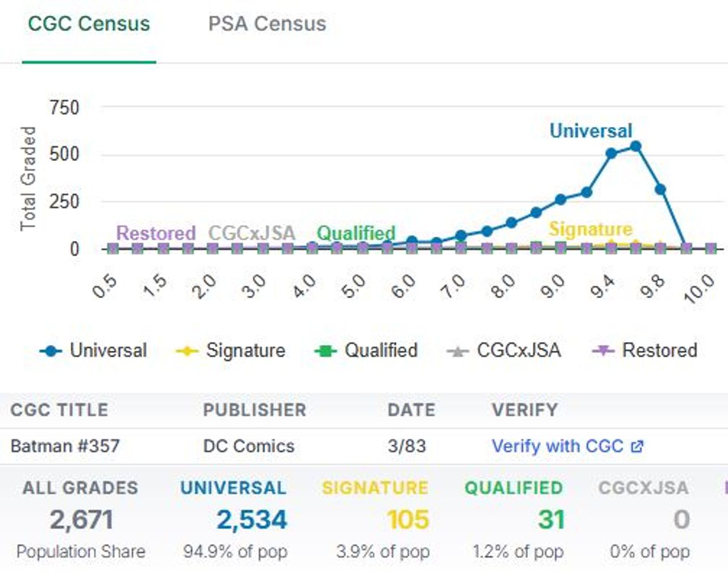
Task: Click the green Qualified legend square icon
Action: tap(326, 351)
